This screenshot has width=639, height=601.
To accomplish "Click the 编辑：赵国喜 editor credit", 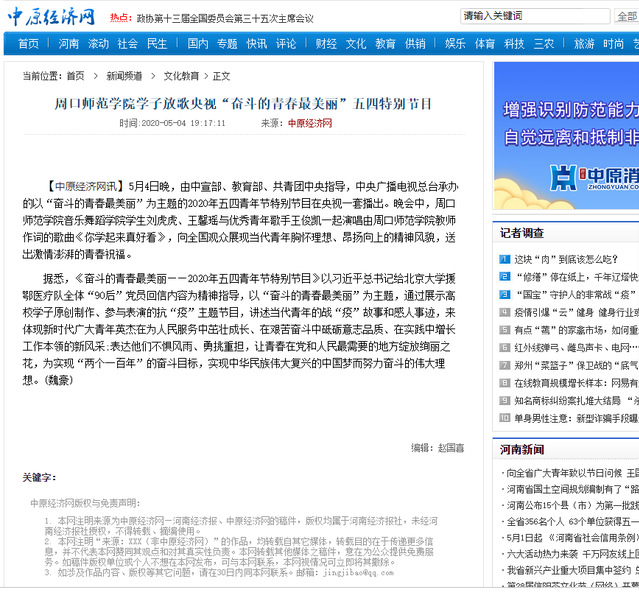I will [x=438, y=448].
